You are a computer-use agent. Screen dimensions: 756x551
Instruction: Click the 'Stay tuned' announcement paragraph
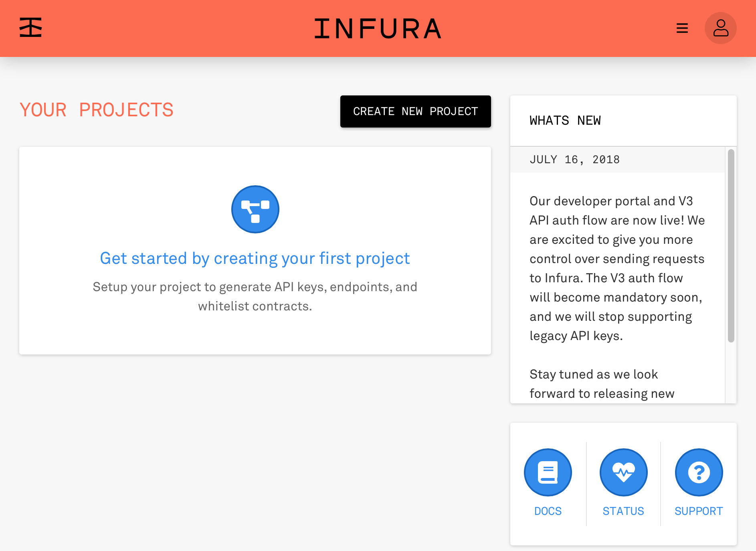(x=602, y=384)
